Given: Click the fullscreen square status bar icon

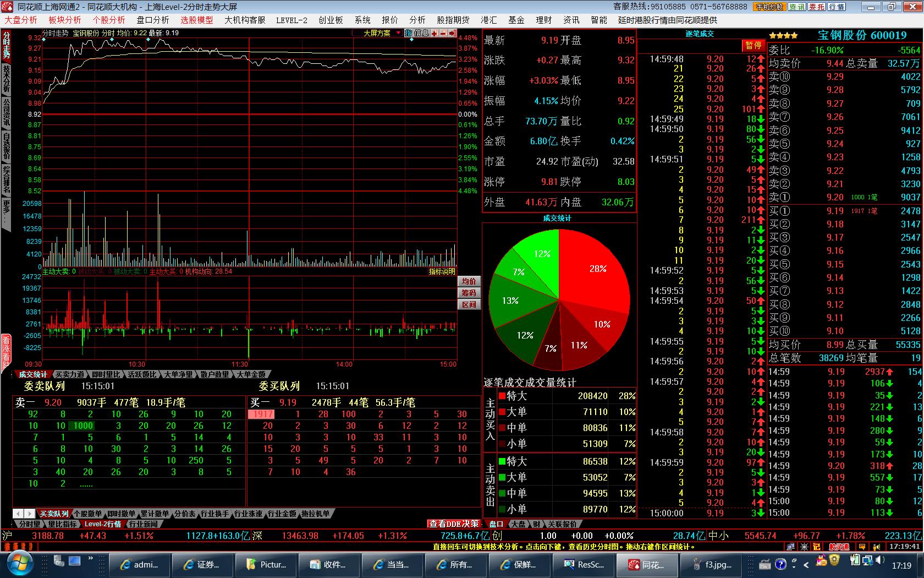Looking at the screenshot, I should click(804, 547).
